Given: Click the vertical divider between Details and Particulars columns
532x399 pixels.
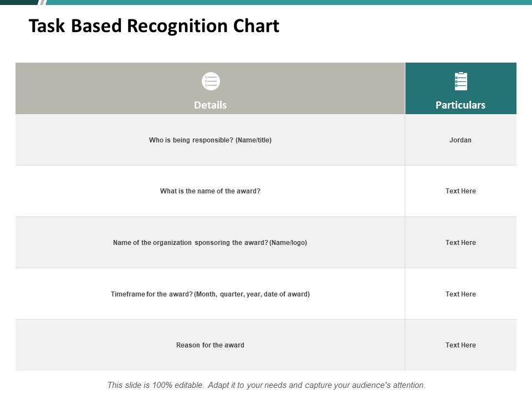Looking at the screenshot, I should [405, 243].
